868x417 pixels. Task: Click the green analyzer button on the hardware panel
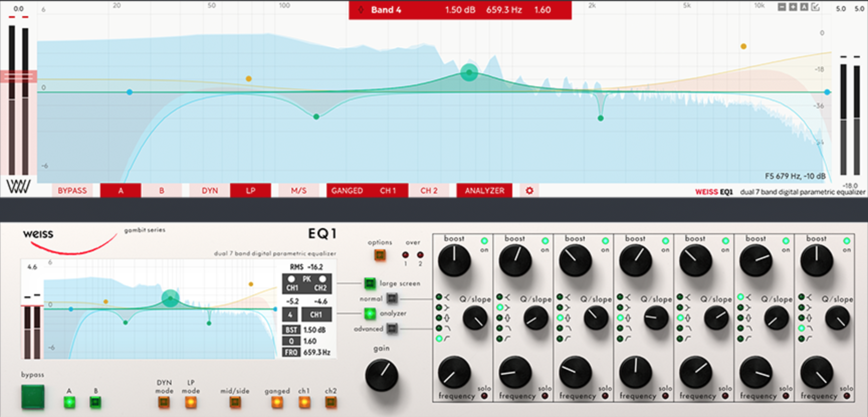pos(370,314)
